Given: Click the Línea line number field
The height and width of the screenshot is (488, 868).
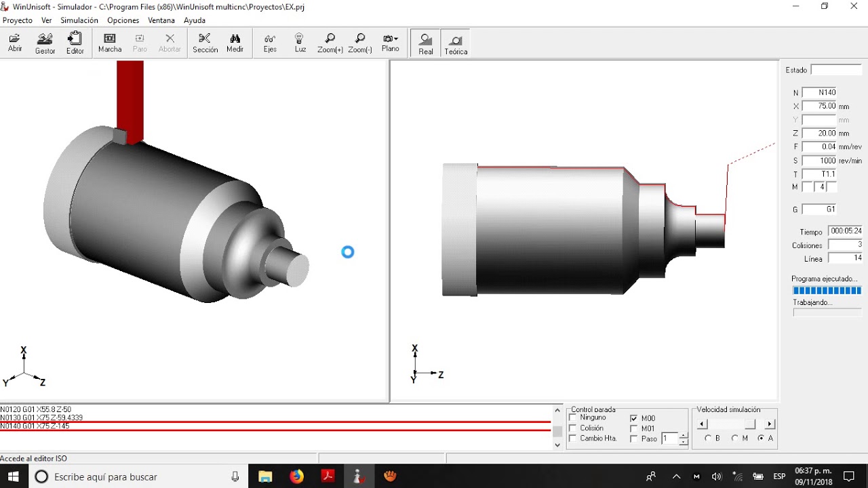Looking at the screenshot, I should pyautogui.click(x=846, y=258).
